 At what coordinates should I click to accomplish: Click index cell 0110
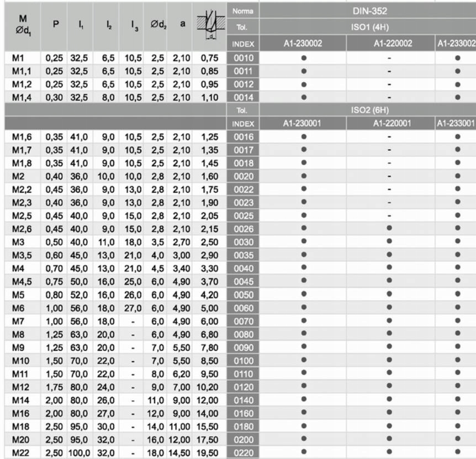(243, 374)
